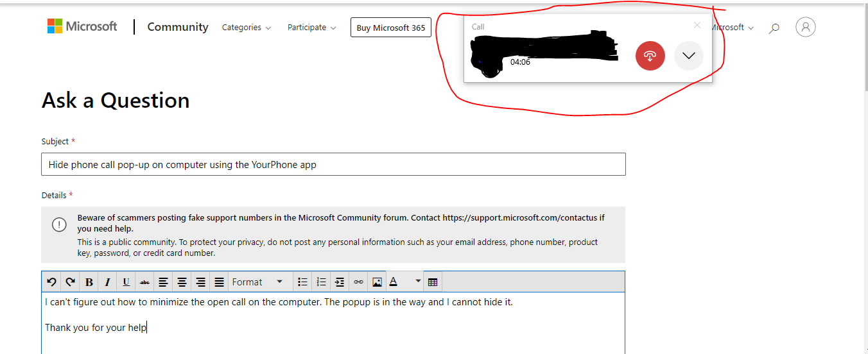Click into the Subject input field
This screenshot has width=868, height=354.
click(333, 164)
